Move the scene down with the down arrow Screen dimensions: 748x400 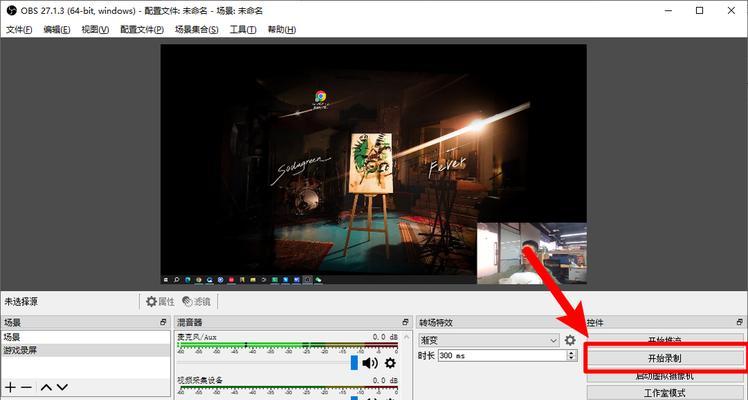coord(62,387)
